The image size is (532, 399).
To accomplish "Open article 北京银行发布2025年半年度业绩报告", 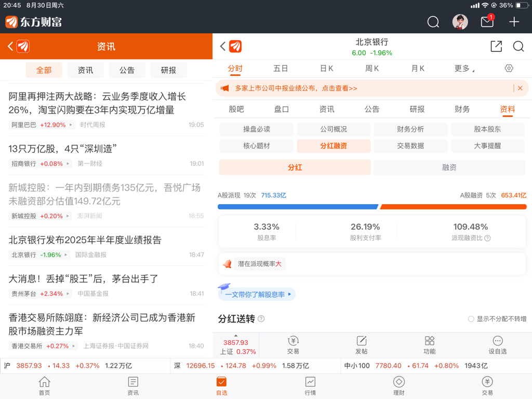I will coord(85,240).
